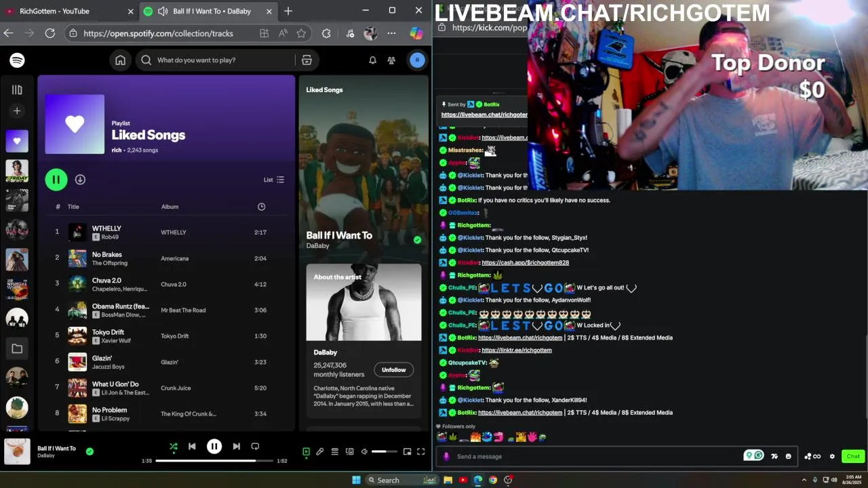Sort by the duration clock column header
Image resolution: width=868 pixels, height=488 pixels.
tap(261, 207)
